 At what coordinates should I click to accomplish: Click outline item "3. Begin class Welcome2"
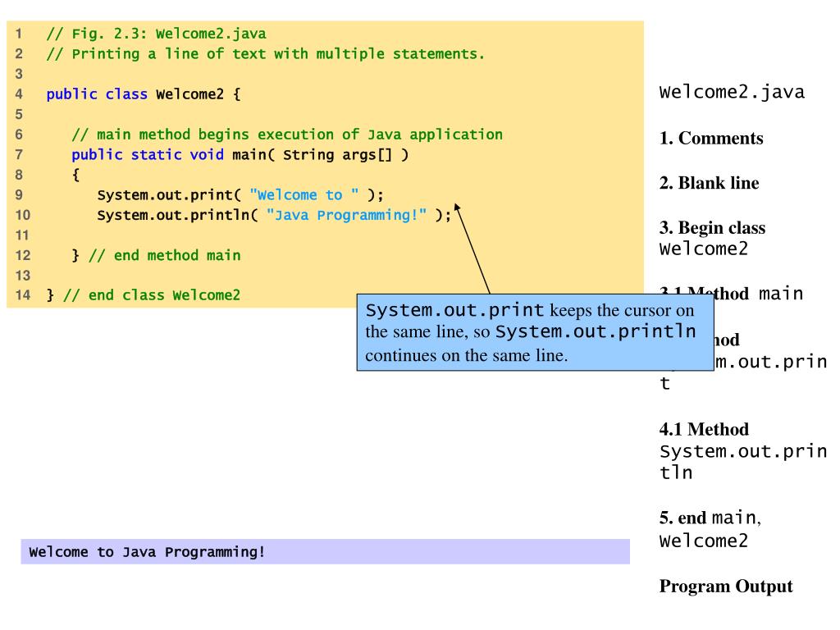pyautogui.click(x=712, y=239)
